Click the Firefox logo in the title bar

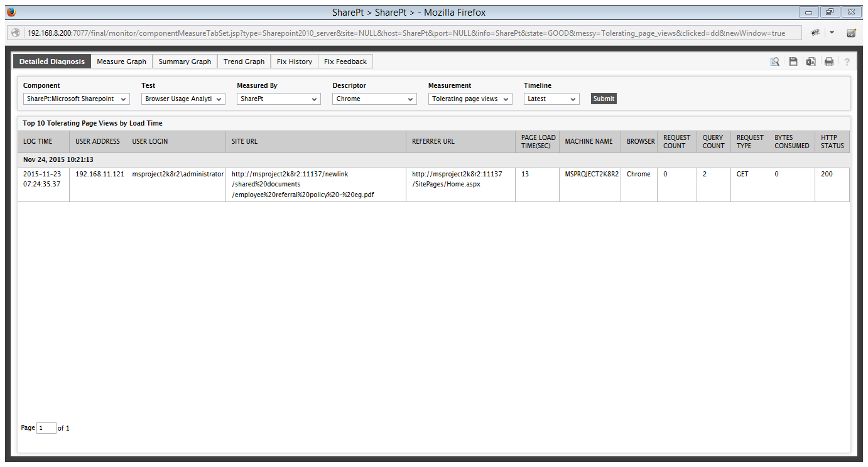click(x=11, y=12)
